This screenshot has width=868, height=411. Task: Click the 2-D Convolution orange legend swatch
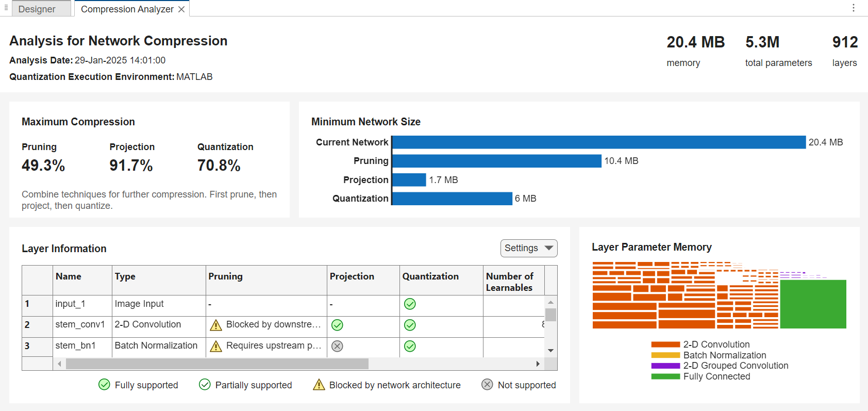[665, 344]
